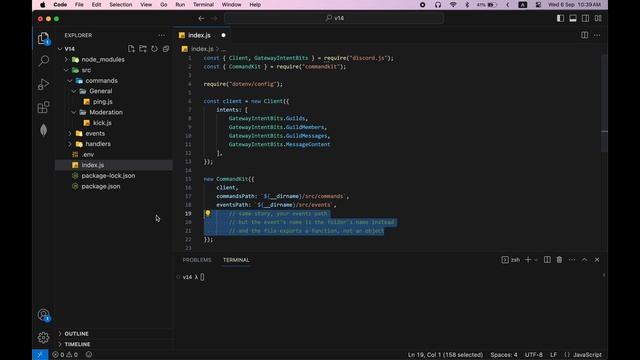640x360 pixels.
Task: Collapse all folders in explorer
Action: [x=166, y=49]
